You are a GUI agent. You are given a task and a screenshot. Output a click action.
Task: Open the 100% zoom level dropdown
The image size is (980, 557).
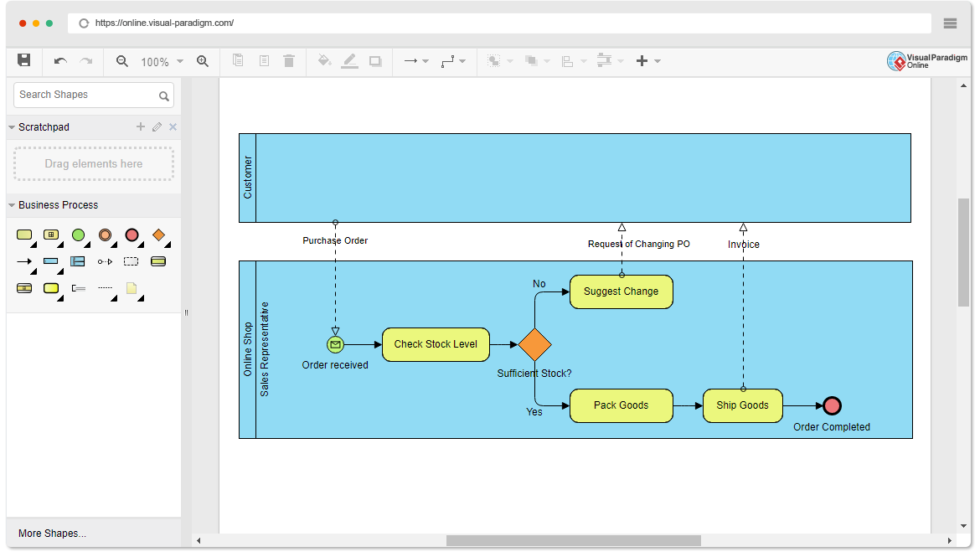coord(179,61)
